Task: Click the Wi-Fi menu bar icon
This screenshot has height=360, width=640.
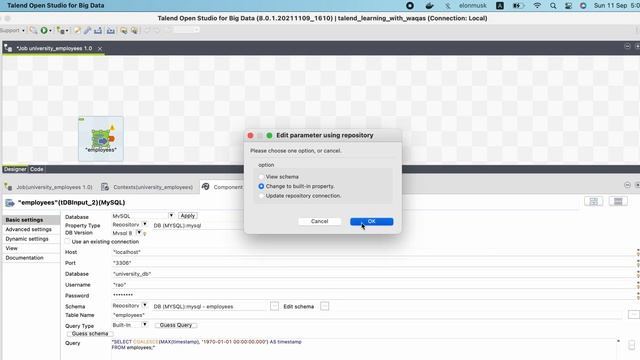Action: (x=537, y=5)
